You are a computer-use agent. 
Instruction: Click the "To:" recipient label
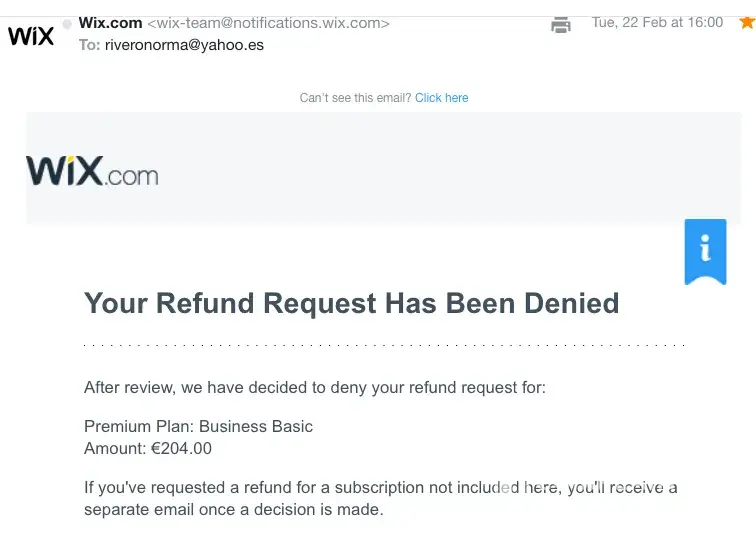[x=89, y=45]
